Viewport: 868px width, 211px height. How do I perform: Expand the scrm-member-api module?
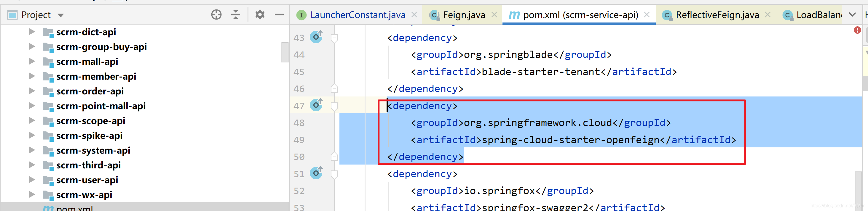point(32,76)
